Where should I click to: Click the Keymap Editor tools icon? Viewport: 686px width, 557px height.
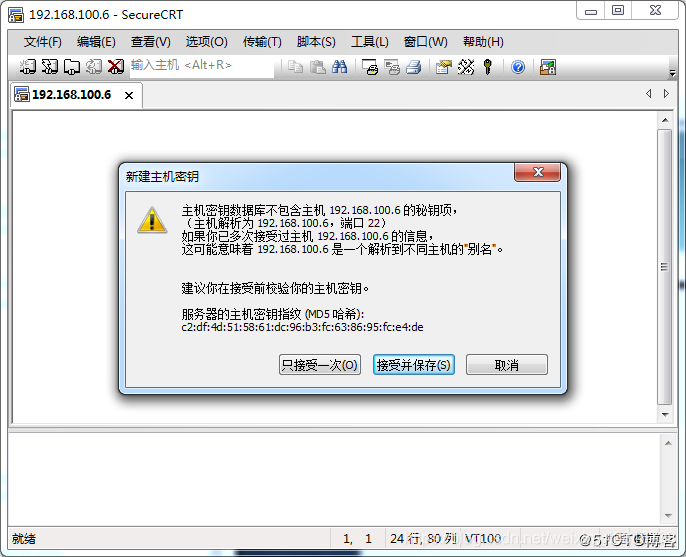466,67
